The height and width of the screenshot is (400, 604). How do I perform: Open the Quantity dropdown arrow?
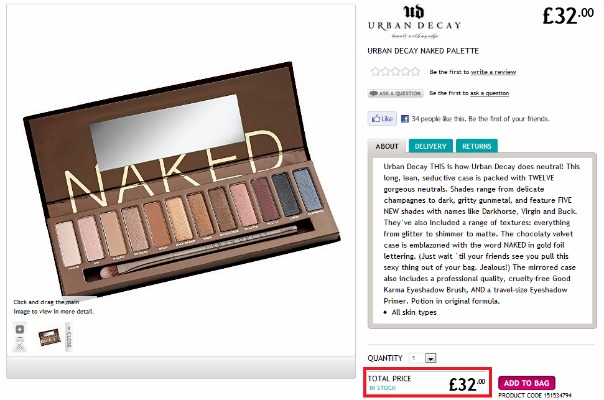pyautogui.click(x=431, y=358)
